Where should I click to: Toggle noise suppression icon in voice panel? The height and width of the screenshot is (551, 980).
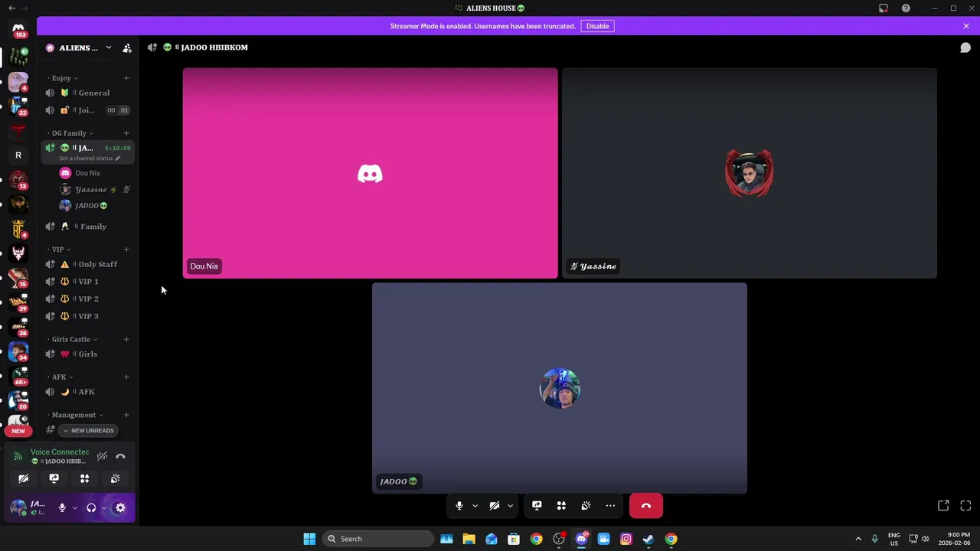(x=102, y=456)
